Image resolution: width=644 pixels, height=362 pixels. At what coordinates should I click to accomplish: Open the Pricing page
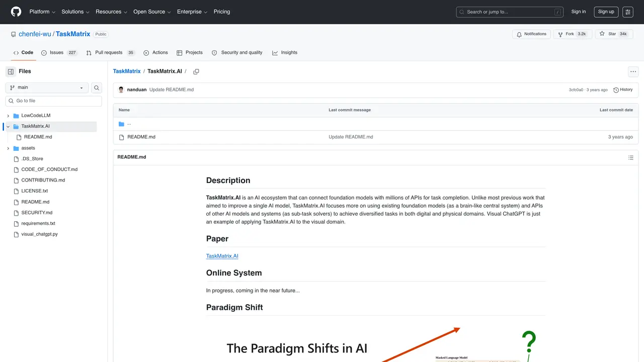coord(222,12)
